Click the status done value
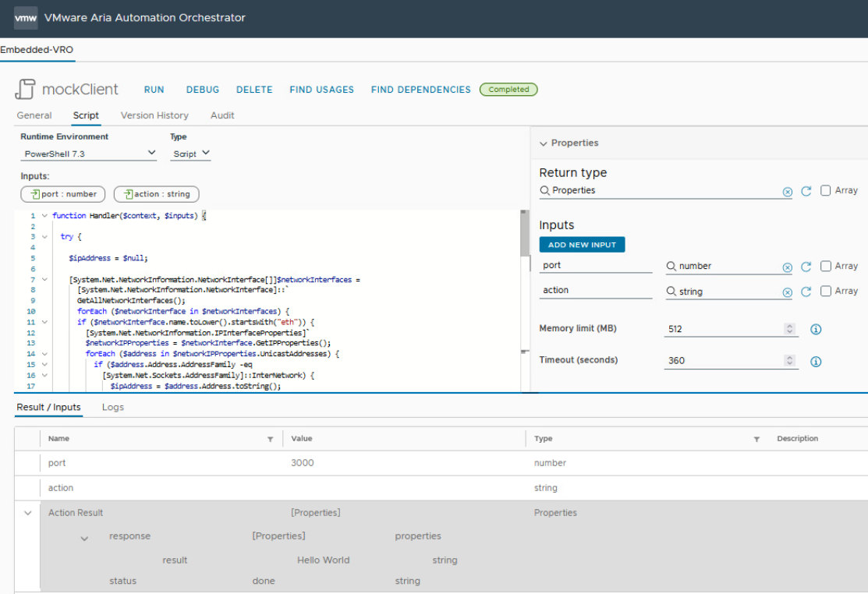The width and height of the screenshot is (868, 594). (264, 582)
